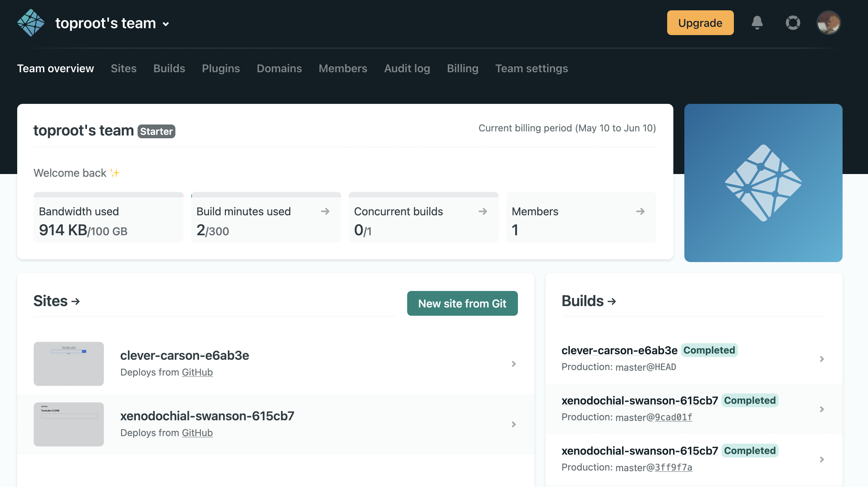Switch to the Sites tab
This screenshot has width=868, height=487.
(123, 68)
